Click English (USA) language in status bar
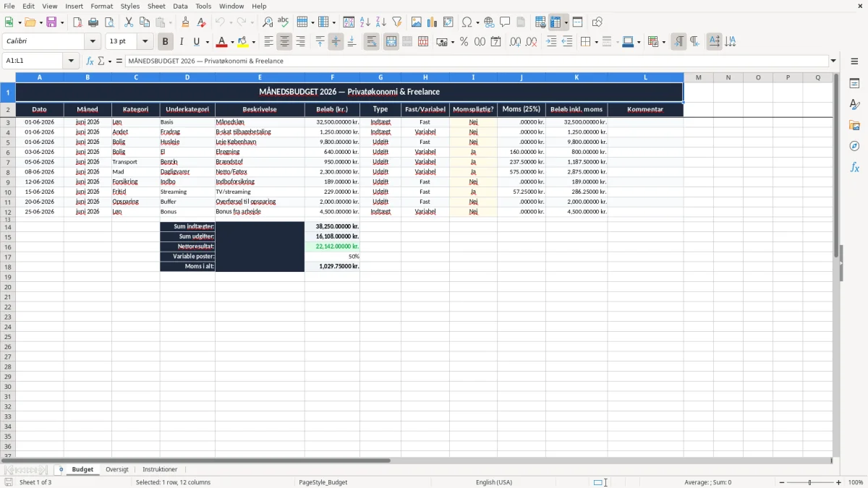This screenshot has height=488, width=868. pos(494,482)
